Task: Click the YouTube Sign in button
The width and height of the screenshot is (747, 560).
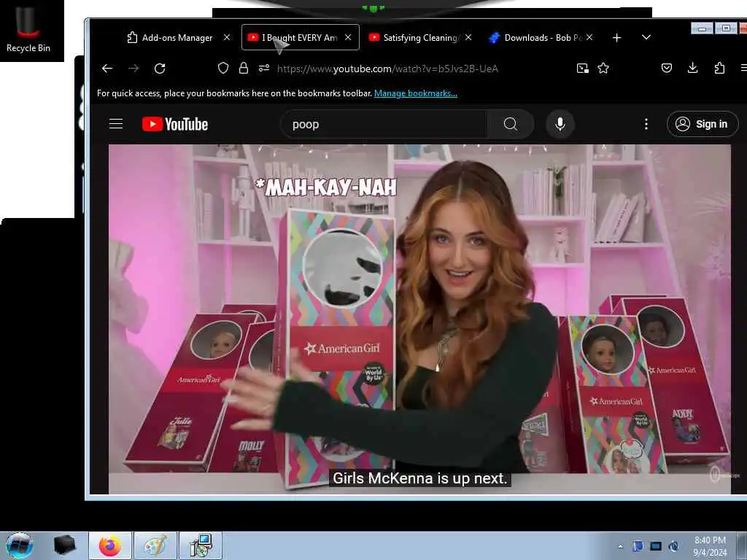Action: coord(703,124)
